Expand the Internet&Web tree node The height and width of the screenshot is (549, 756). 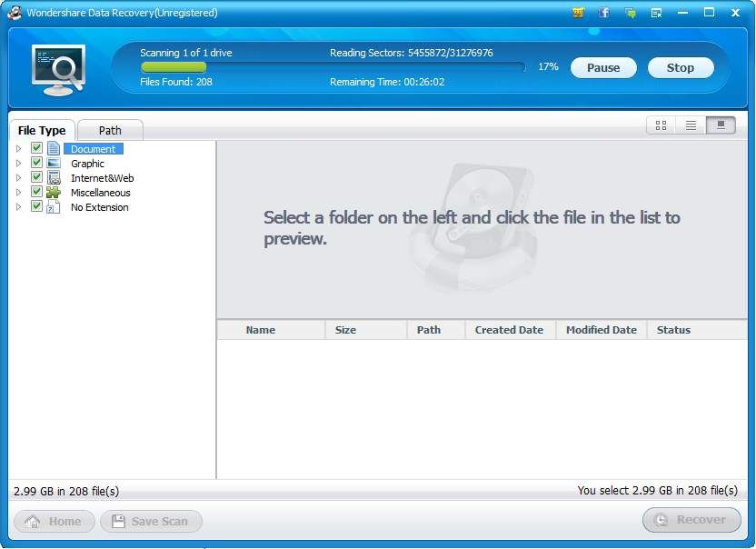tap(19, 178)
